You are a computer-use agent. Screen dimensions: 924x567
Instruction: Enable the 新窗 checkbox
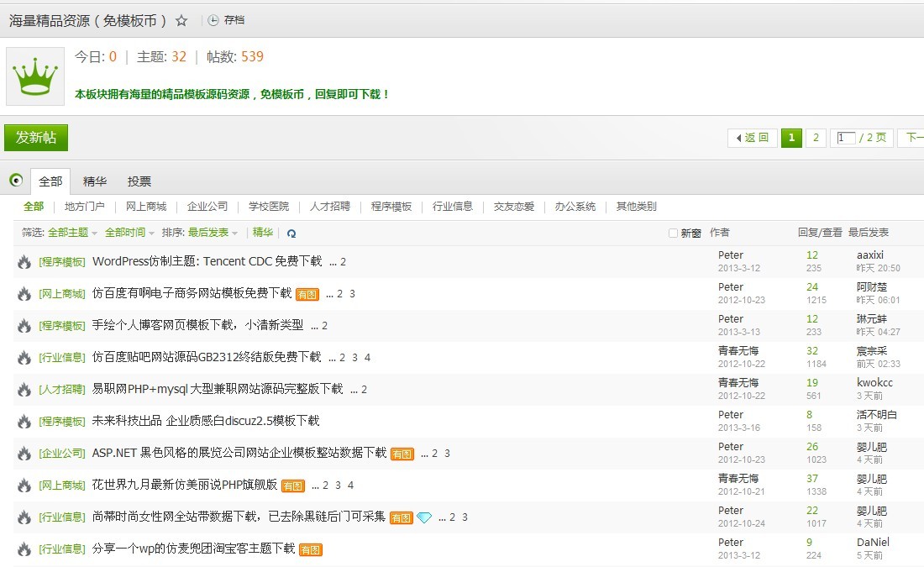point(673,234)
